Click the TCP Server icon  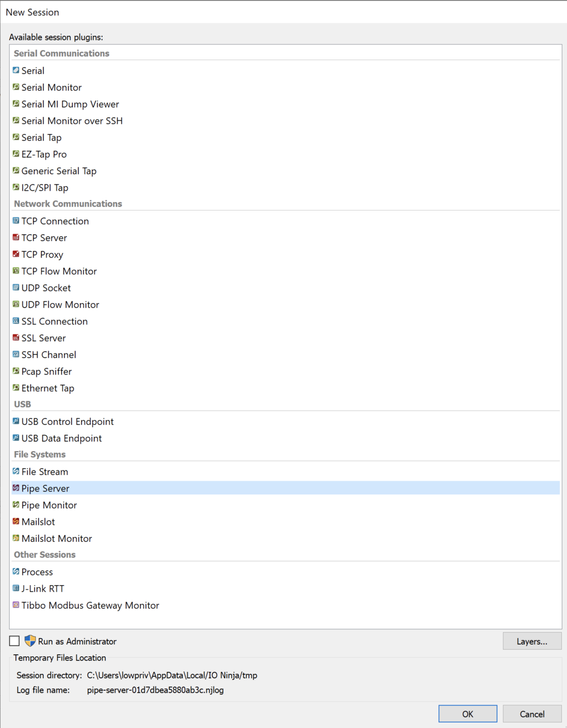click(16, 237)
